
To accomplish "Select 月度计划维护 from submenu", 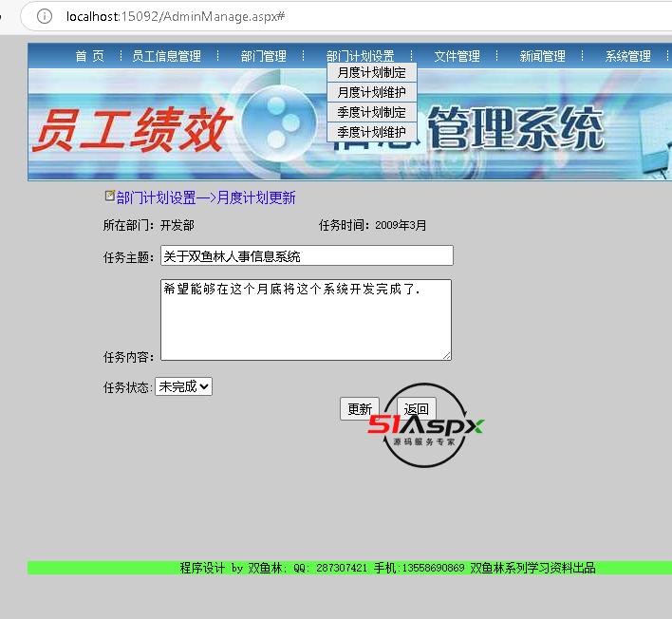I will (x=371, y=92).
